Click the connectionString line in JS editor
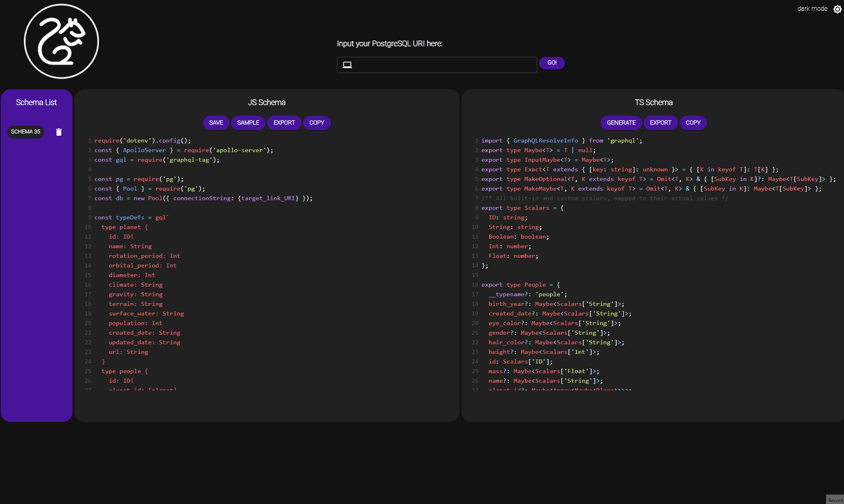 point(203,198)
